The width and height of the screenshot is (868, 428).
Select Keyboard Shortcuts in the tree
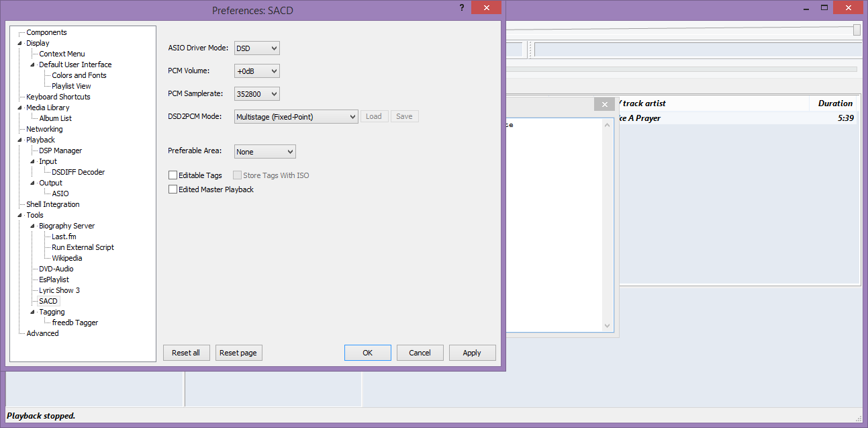click(58, 97)
